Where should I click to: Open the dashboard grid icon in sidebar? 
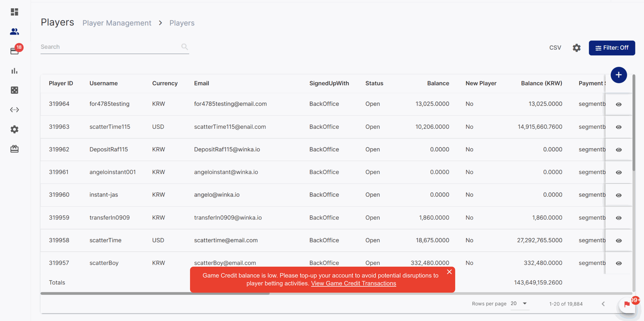pyautogui.click(x=14, y=12)
